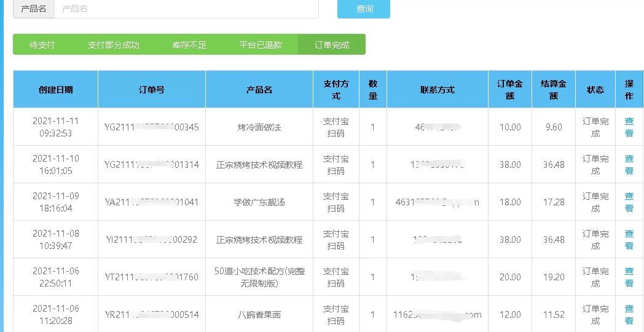
Task: Click the 学做广东靓汤 product name cell
Action: click(259, 202)
